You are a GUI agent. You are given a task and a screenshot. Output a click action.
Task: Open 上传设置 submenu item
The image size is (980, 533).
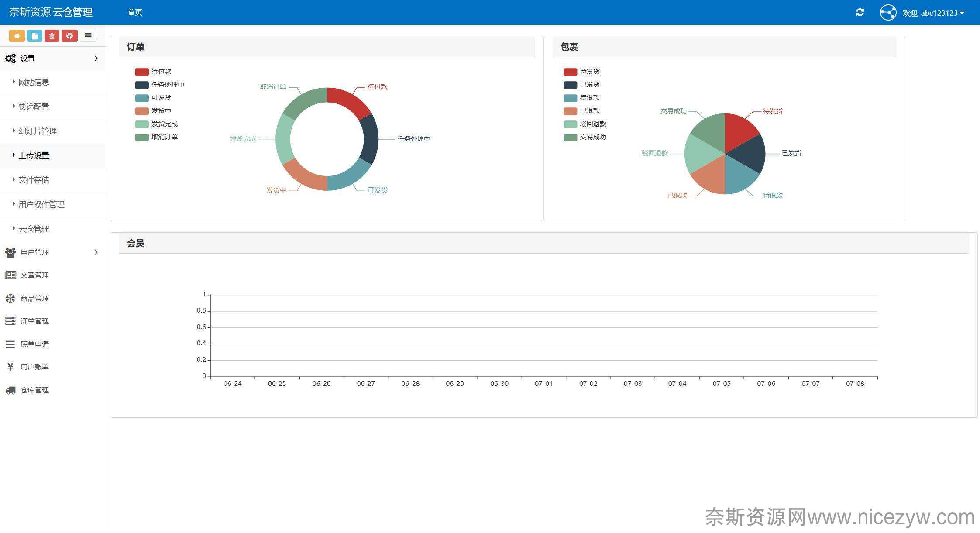53,155
